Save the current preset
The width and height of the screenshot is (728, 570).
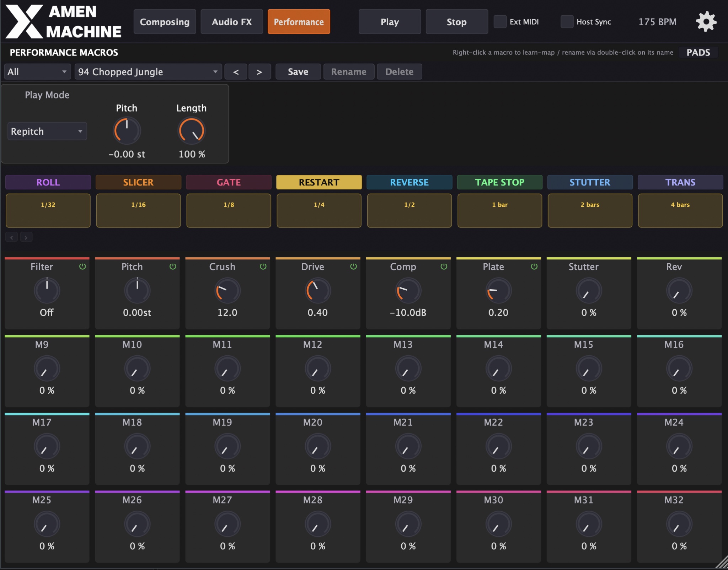point(298,72)
